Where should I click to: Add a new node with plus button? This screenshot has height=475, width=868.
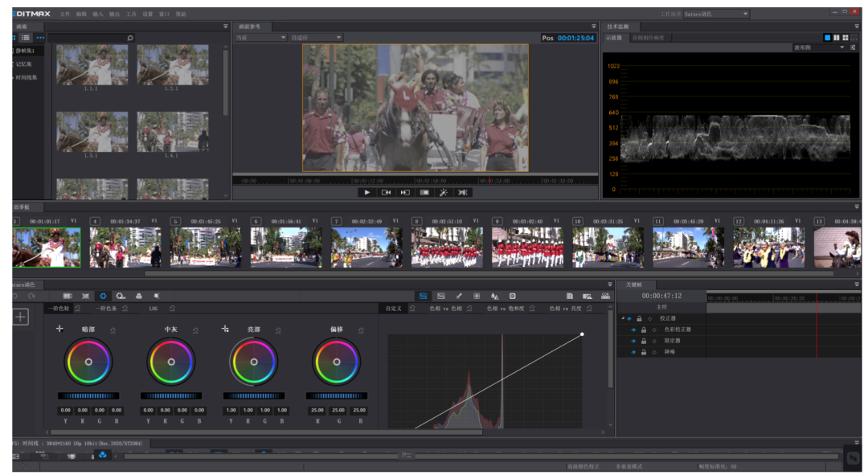coord(20,317)
